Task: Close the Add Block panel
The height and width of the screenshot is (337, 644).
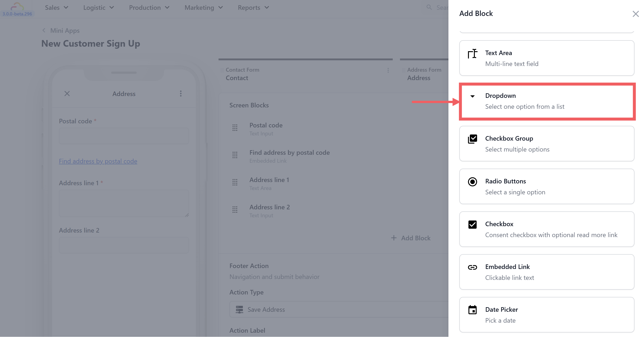Action: pos(636,14)
